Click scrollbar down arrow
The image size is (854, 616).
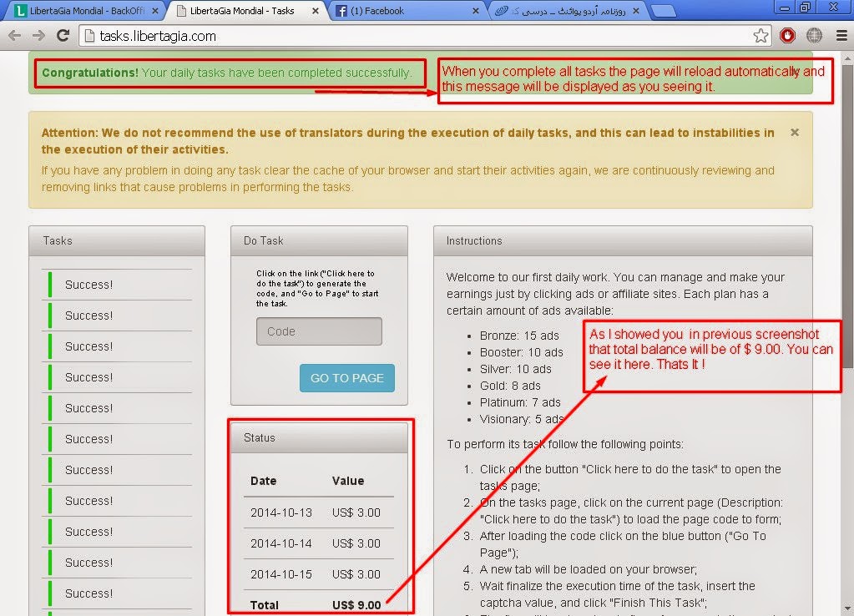848,609
